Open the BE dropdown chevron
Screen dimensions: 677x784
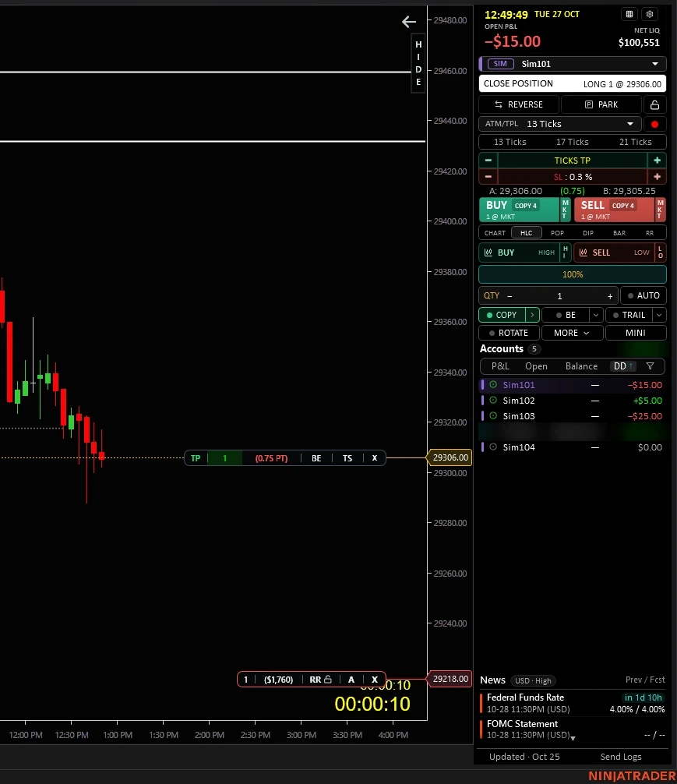596,315
